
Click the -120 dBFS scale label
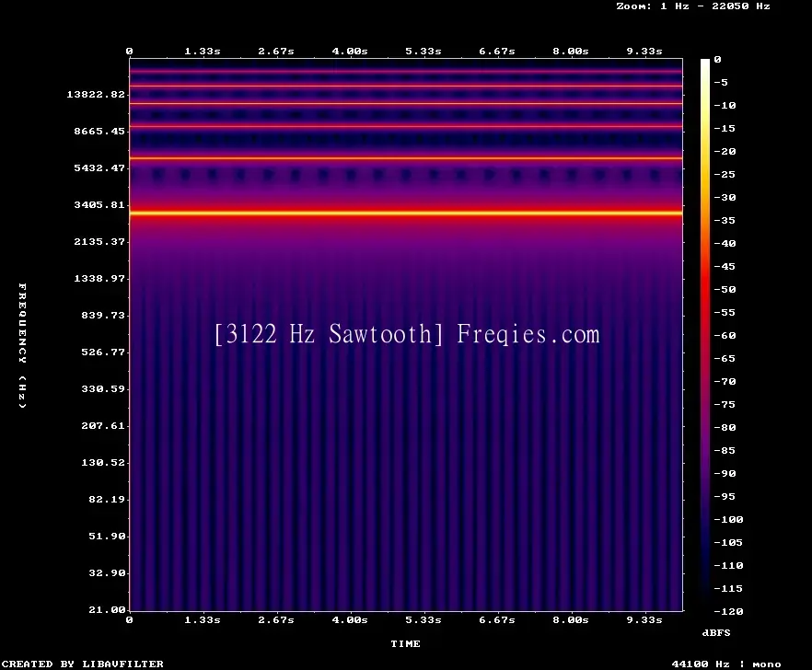(728, 611)
